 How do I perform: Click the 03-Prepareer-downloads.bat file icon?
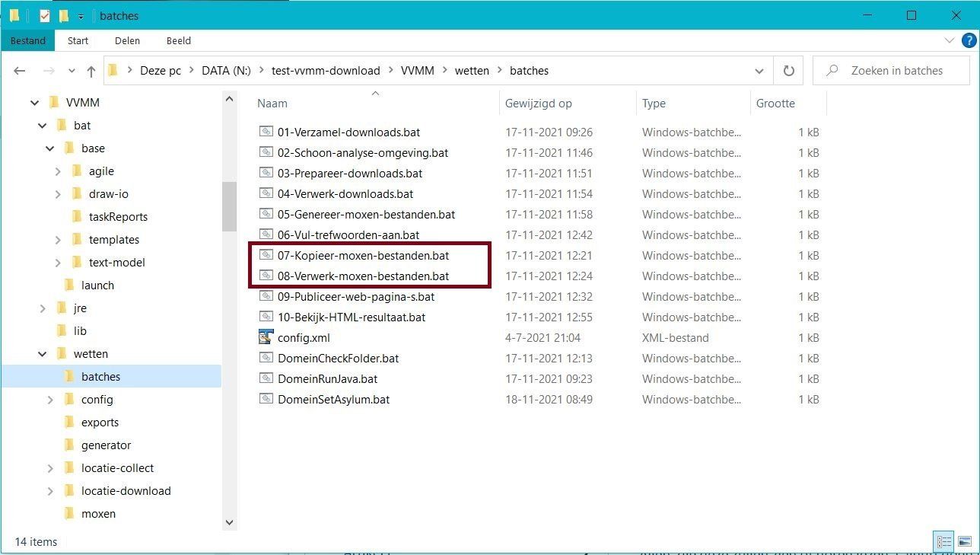[266, 173]
